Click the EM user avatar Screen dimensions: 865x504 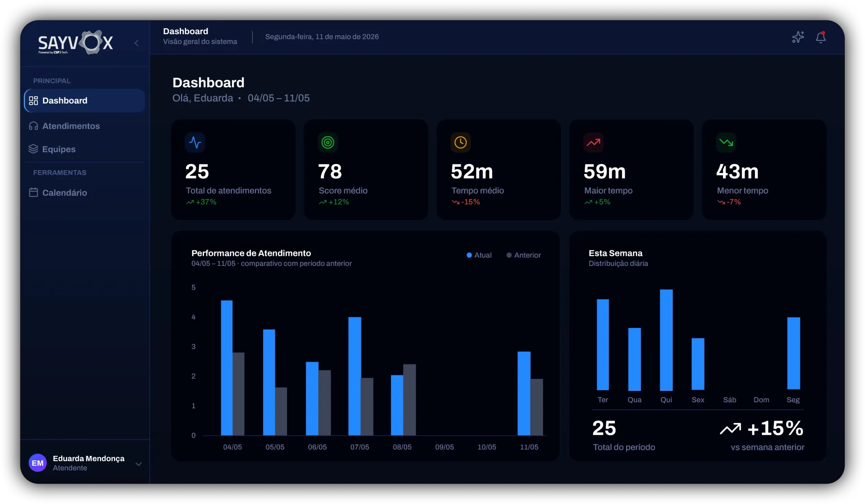pos(38,463)
